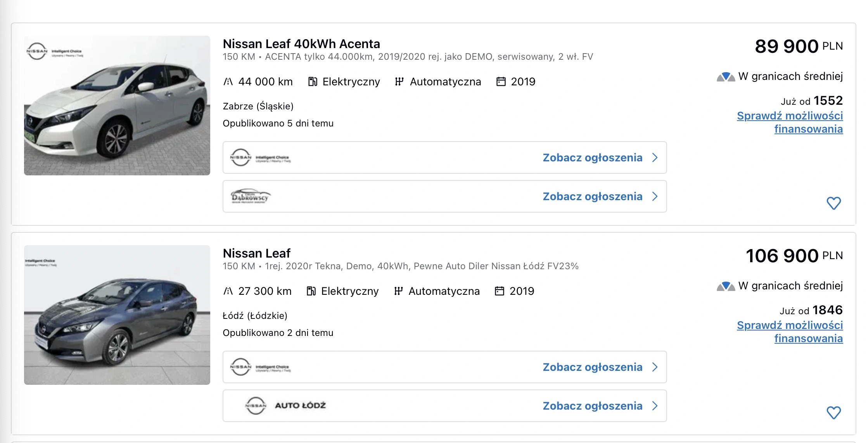Click price indicator icon on 106 900 listing
868x443 pixels.
pyautogui.click(x=726, y=286)
